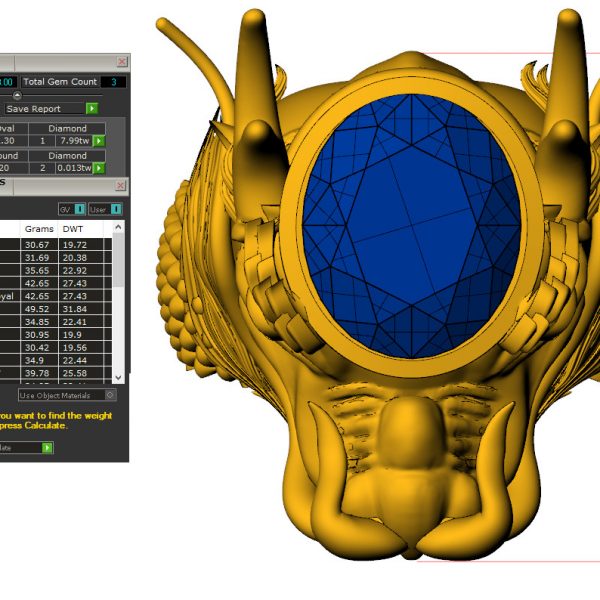Image resolution: width=600 pixels, height=600 pixels.
Task: Click the green arrow beside Save Report
Action: pos(92,109)
